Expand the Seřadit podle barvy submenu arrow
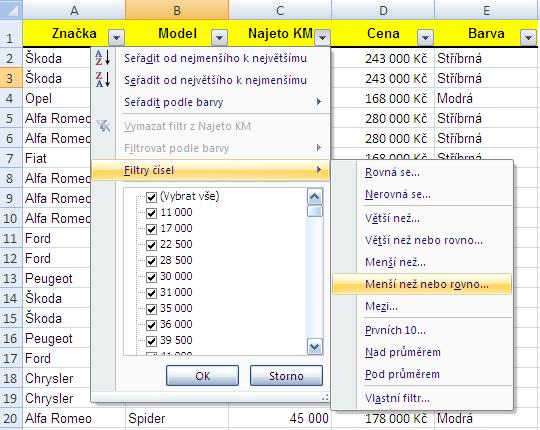Image resolution: width=540 pixels, height=430 pixels. point(319,102)
